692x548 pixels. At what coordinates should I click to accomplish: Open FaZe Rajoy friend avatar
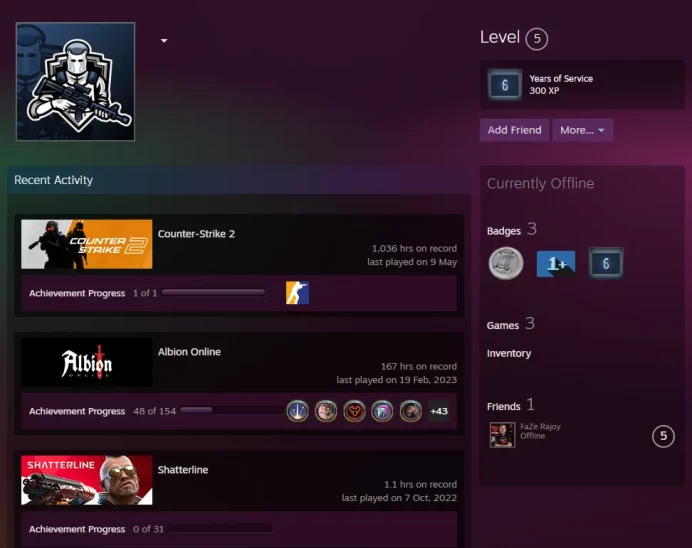[503, 435]
